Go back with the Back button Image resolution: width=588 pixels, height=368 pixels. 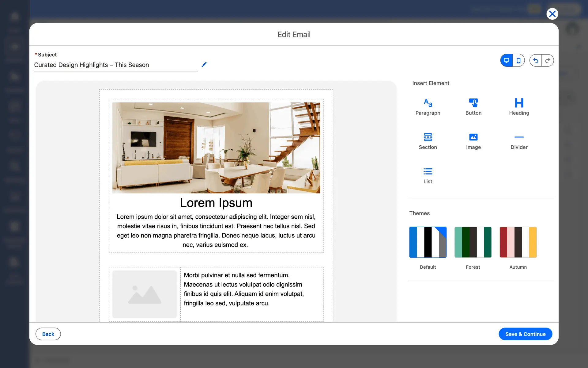coord(48,334)
